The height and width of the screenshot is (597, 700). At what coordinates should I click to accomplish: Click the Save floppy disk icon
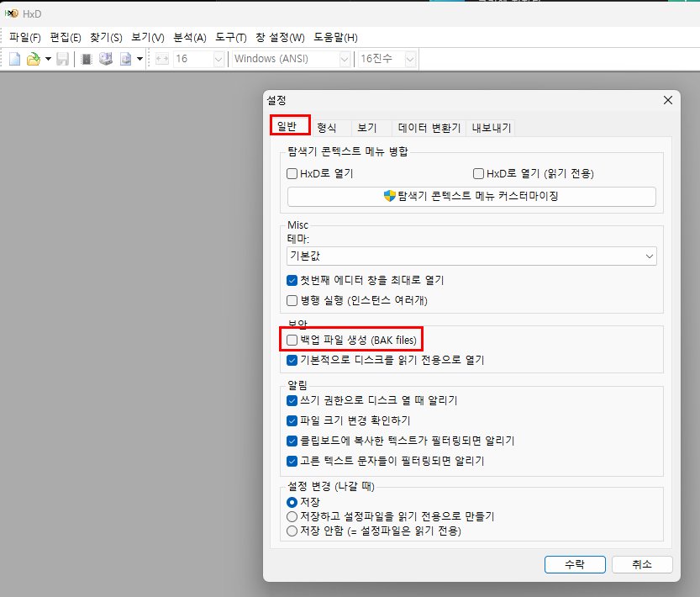point(62,59)
